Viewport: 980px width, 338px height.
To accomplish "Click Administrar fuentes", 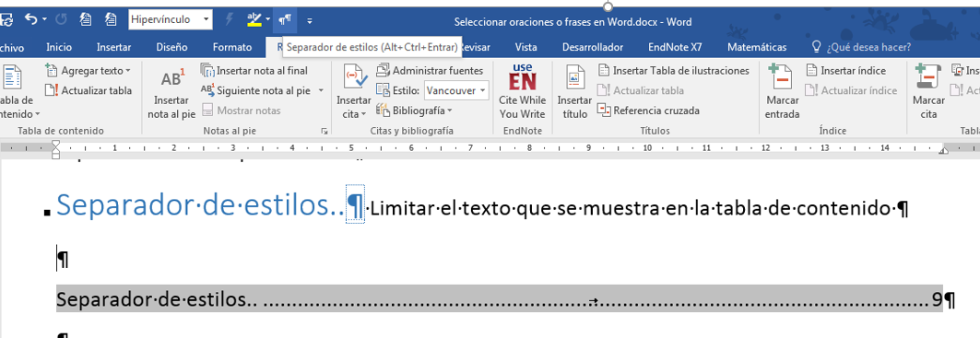I will point(430,71).
